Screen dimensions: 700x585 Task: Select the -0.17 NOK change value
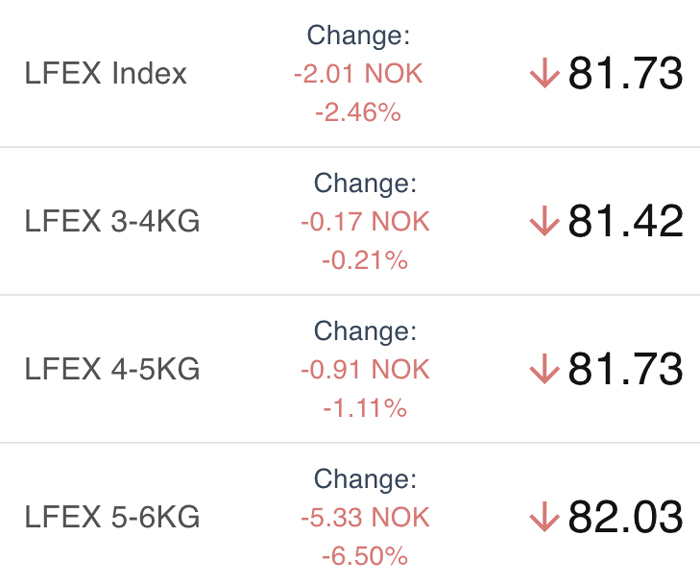[x=365, y=221]
